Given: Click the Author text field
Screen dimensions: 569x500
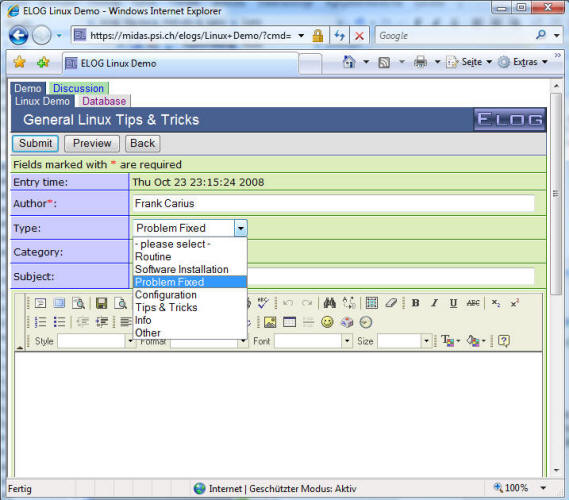Looking at the screenshot, I should pyautogui.click(x=333, y=204).
